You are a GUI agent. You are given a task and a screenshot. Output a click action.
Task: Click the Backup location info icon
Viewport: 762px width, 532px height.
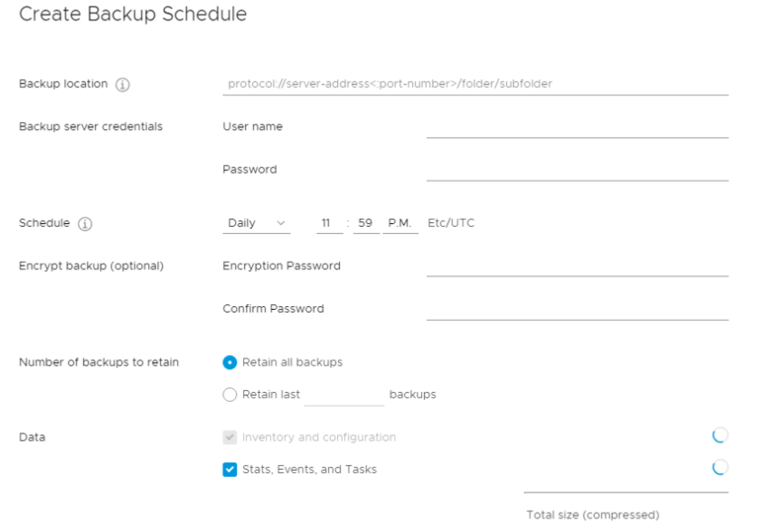pos(122,84)
